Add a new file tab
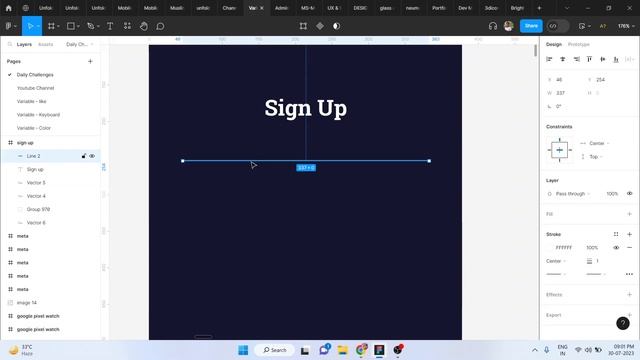 [539, 8]
